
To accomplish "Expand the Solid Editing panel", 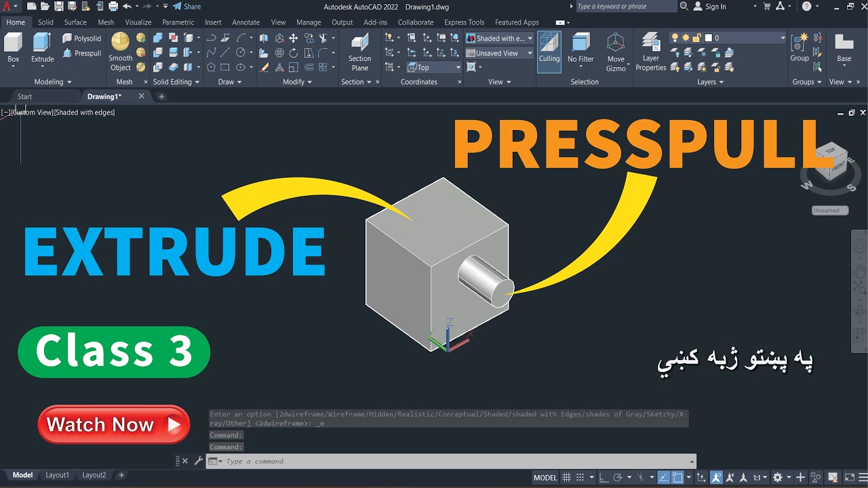I will 176,82.
